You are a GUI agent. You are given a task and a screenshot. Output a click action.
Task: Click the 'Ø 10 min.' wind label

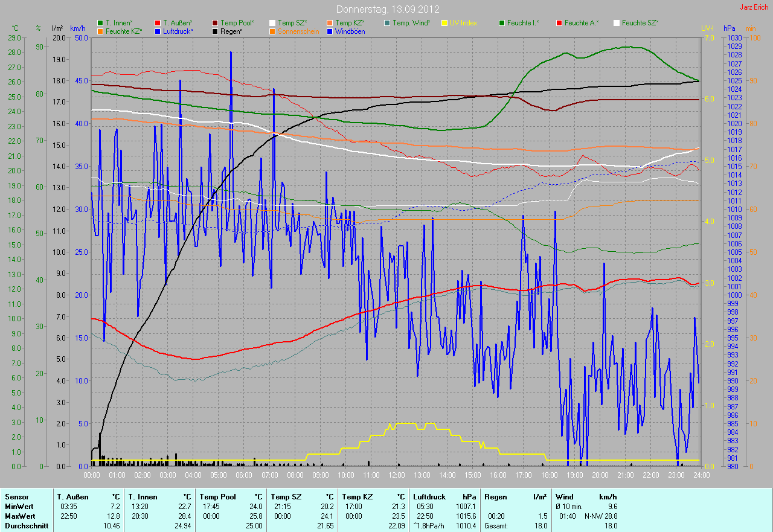pos(570,507)
